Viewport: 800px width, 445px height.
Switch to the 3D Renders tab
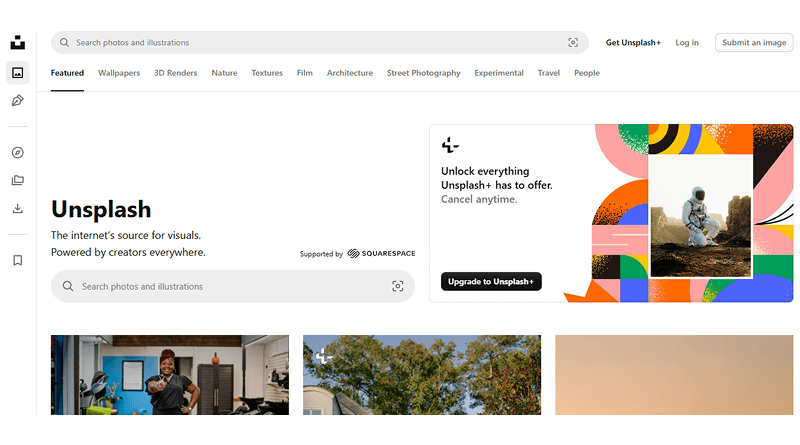point(176,73)
